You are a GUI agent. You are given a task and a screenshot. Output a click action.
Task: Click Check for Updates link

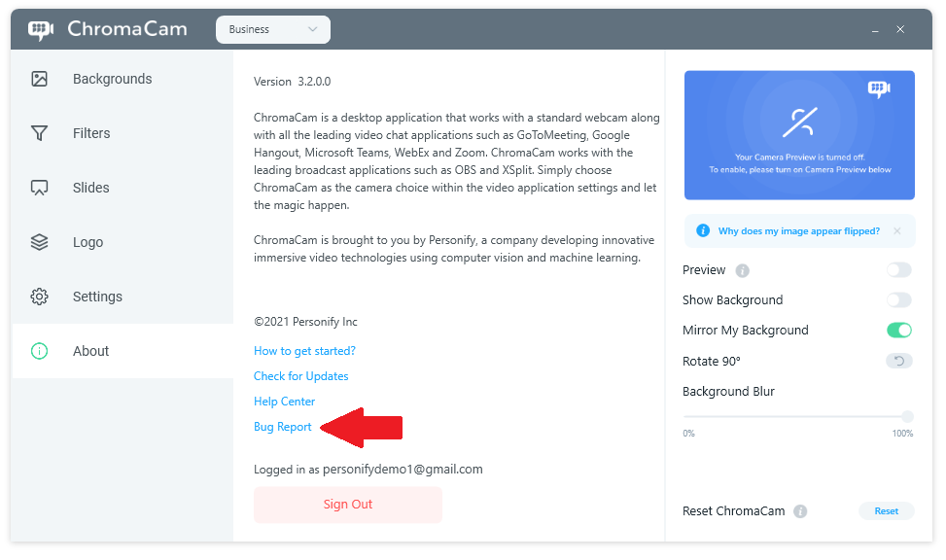[300, 376]
